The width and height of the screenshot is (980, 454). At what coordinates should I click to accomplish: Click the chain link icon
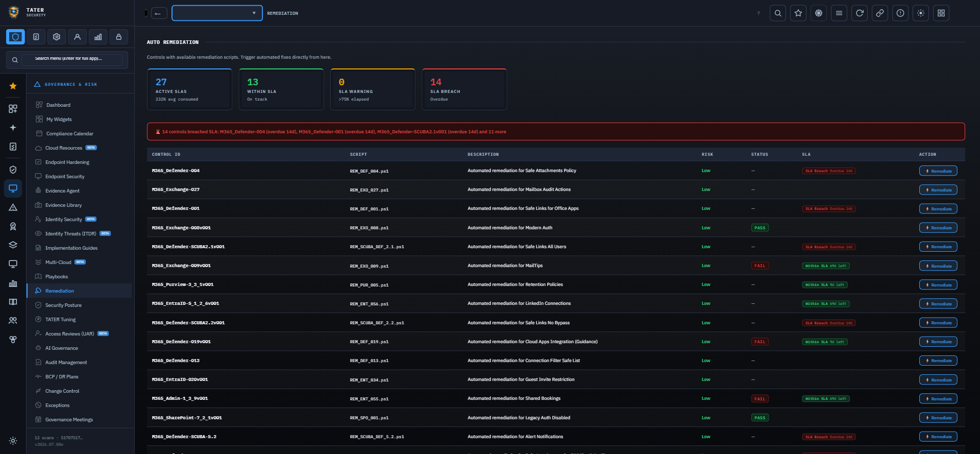coord(880,13)
